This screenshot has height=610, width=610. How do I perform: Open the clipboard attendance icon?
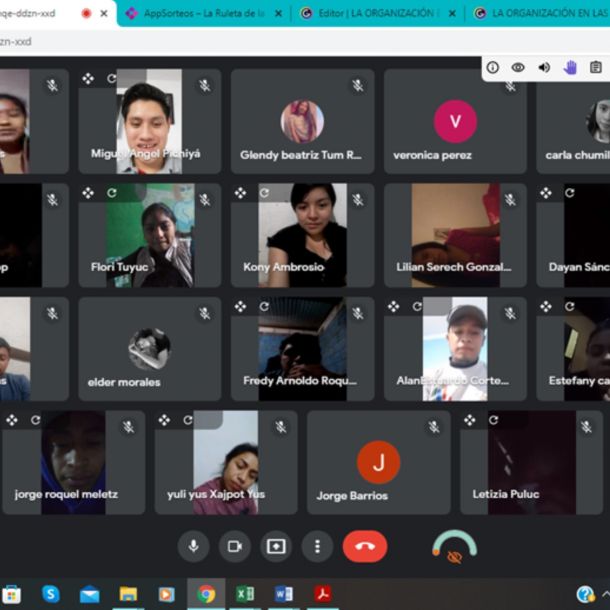click(x=596, y=67)
